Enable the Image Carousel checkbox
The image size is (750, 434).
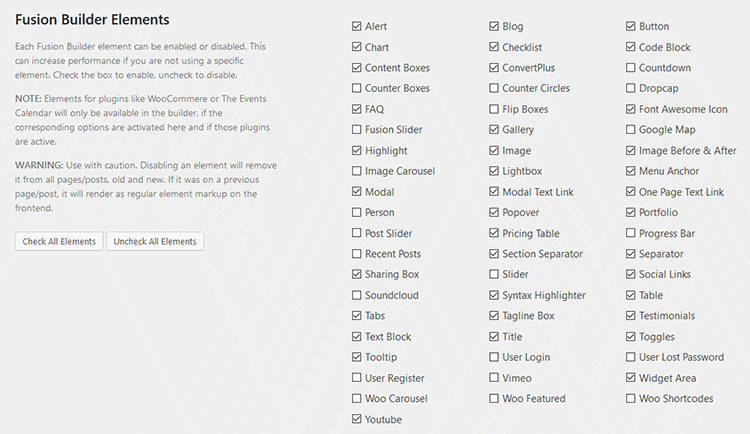(356, 171)
